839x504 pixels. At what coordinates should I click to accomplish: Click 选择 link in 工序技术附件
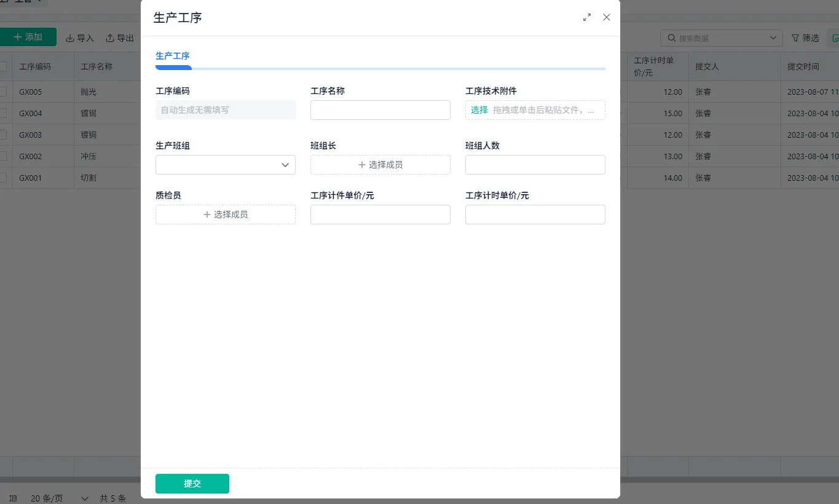pyautogui.click(x=479, y=110)
